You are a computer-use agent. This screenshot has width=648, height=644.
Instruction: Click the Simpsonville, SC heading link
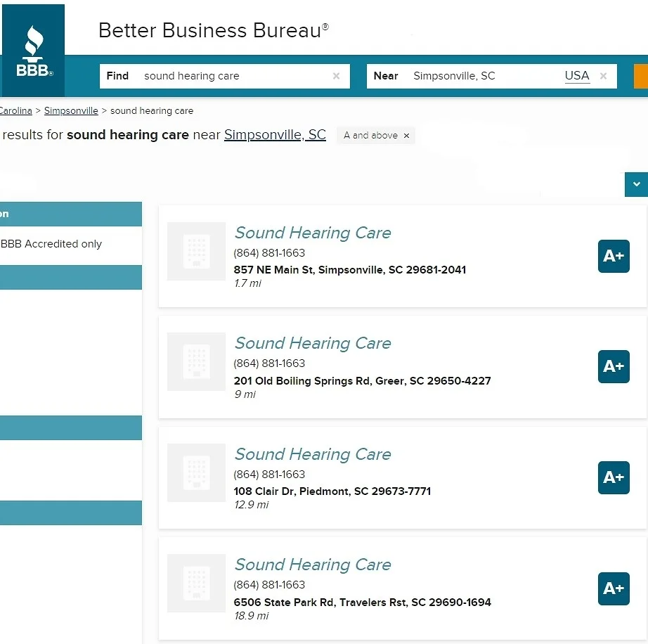coord(275,135)
